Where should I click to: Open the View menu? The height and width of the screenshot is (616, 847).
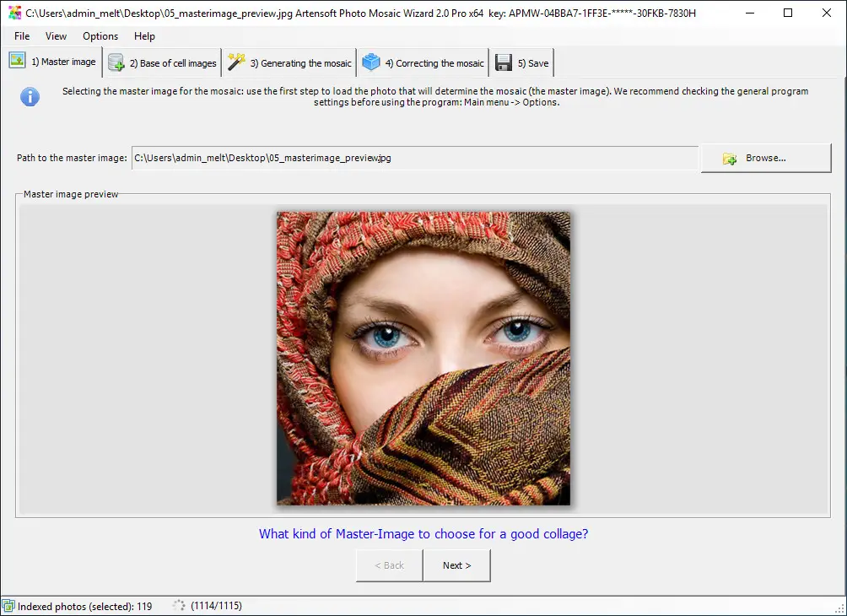click(56, 36)
